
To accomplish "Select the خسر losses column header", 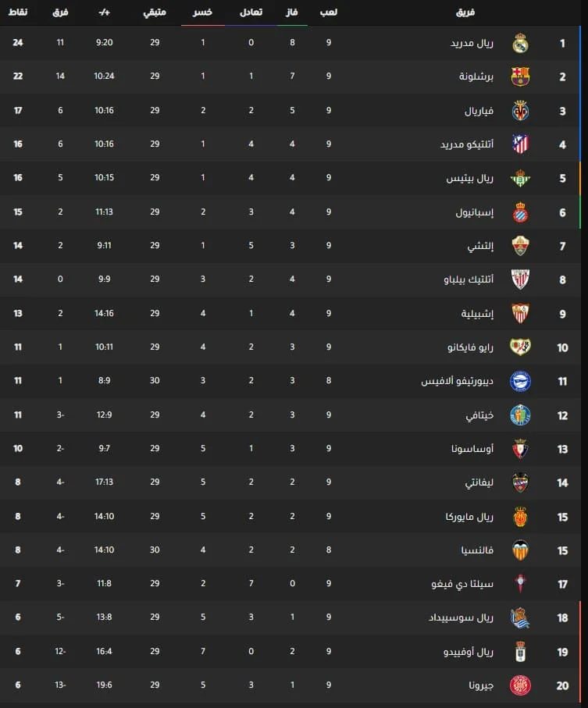I will pyautogui.click(x=203, y=13).
